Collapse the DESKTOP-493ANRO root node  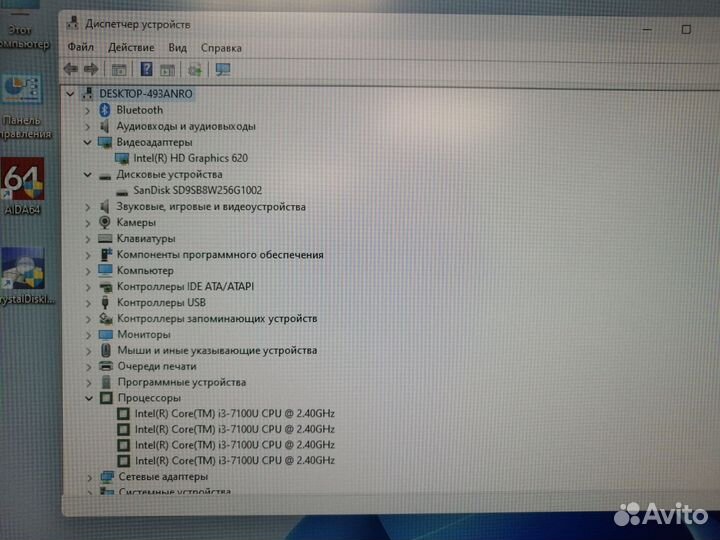(x=70, y=94)
